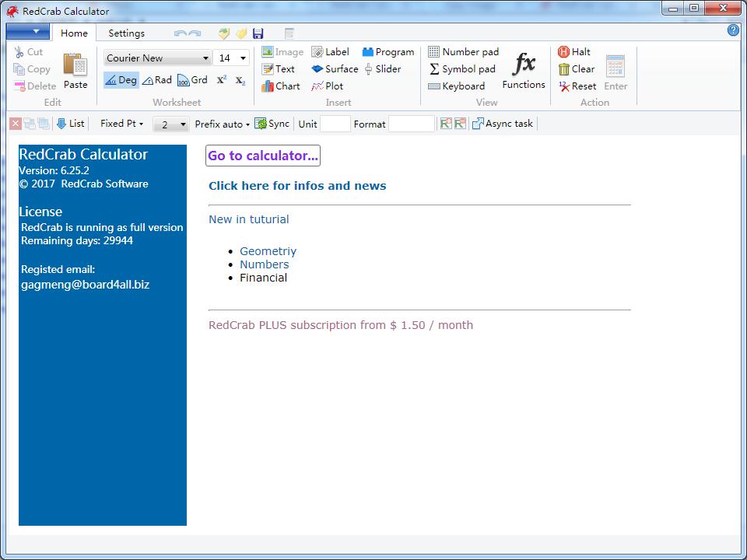Click in the Unit input field

335,124
